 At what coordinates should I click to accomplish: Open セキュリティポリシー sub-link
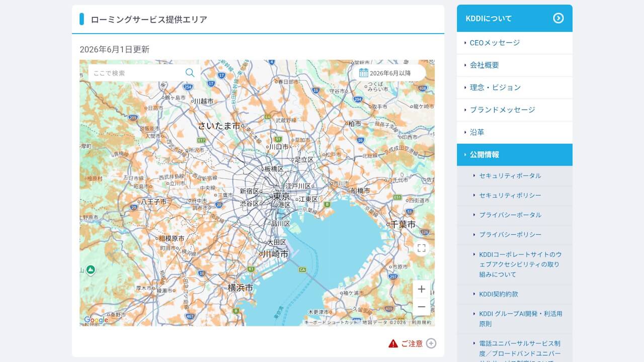515,195
